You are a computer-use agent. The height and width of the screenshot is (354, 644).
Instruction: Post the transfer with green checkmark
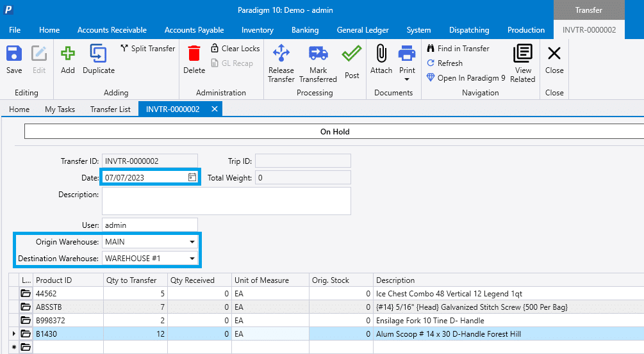(352, 61)
